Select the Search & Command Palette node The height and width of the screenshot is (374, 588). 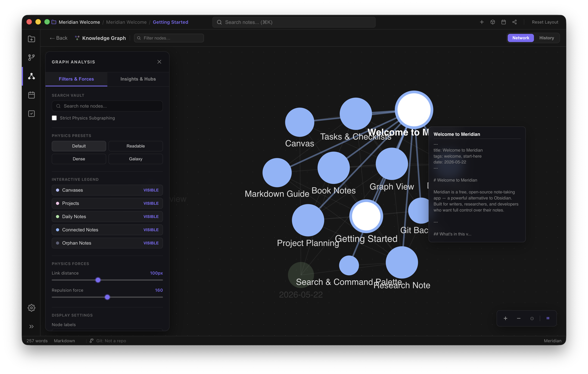[349, 265]
